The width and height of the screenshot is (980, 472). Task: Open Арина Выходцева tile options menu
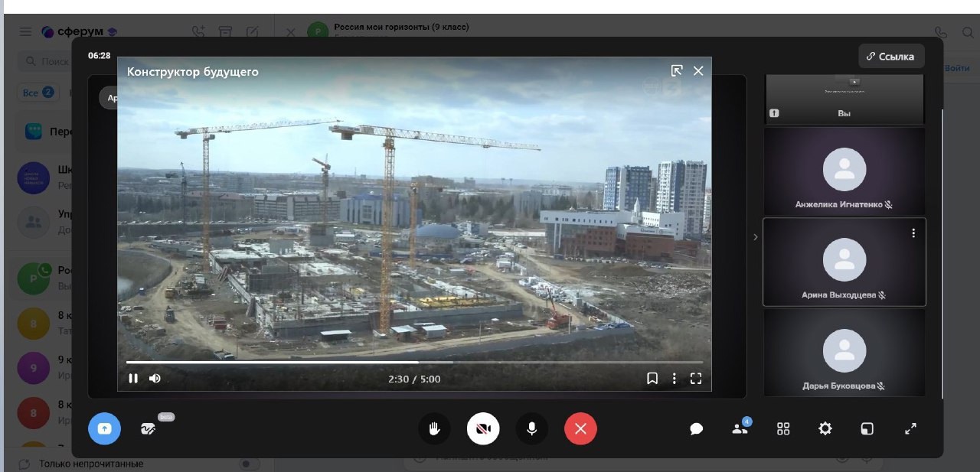point(913,233)
